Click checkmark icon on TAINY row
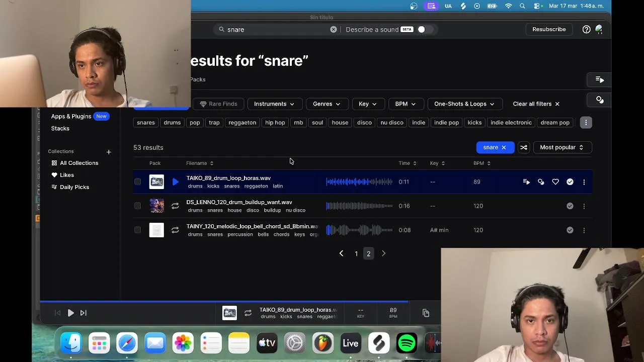 pos(570,230)
